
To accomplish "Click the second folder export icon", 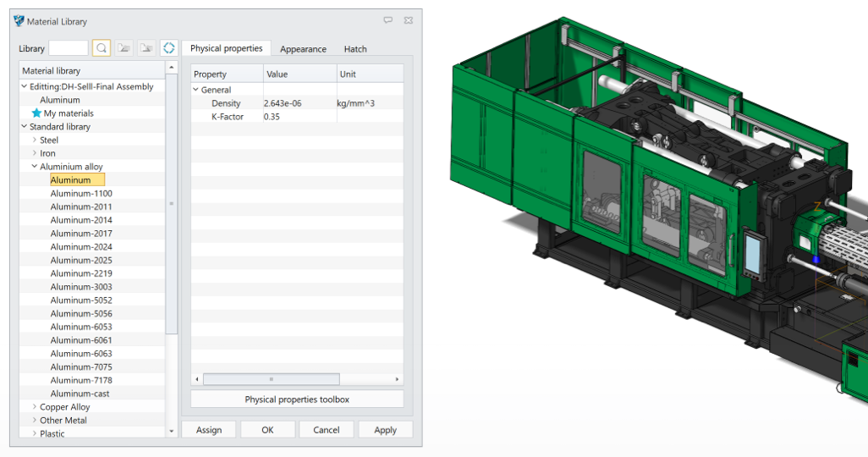I will (146, 48).
